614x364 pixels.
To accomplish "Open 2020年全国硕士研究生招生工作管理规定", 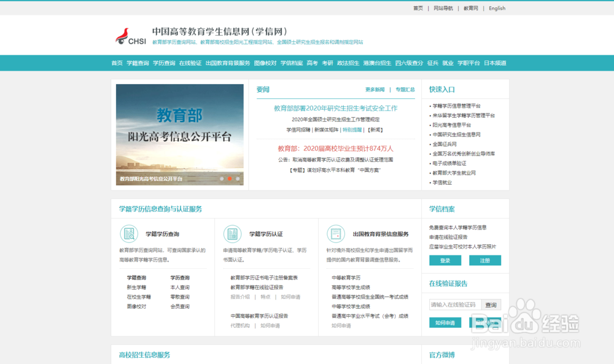I will coord(336,119).
